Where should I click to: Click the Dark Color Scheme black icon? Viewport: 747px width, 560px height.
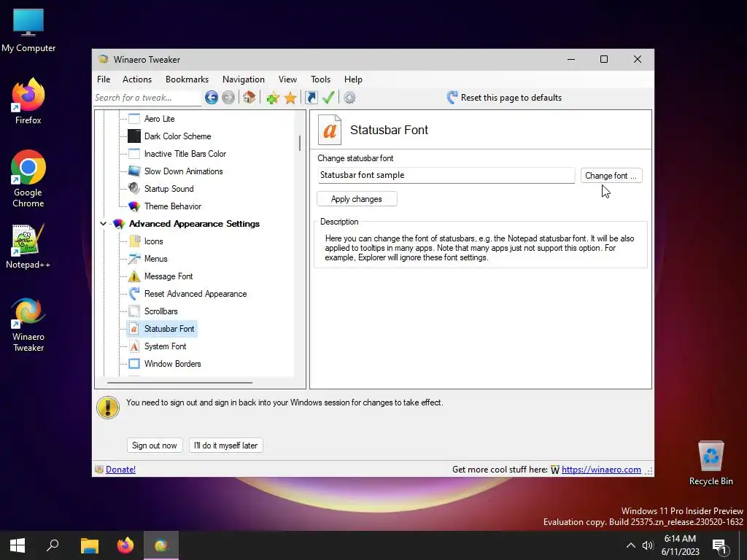[x=134, y=136]
